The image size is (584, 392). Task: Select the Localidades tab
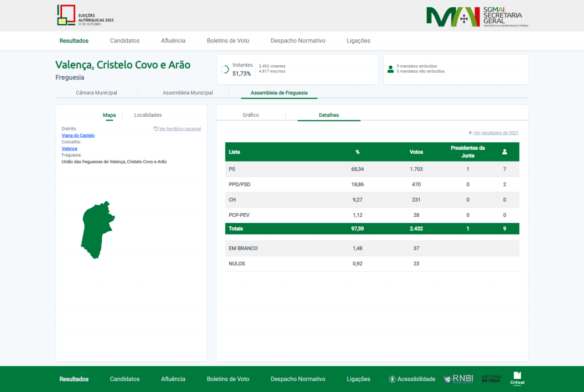point(148,115)
